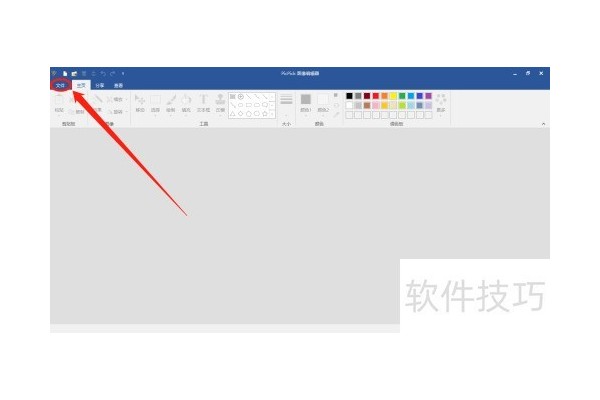
Task: Choose the green palette swatch
Action: [402, 96]
